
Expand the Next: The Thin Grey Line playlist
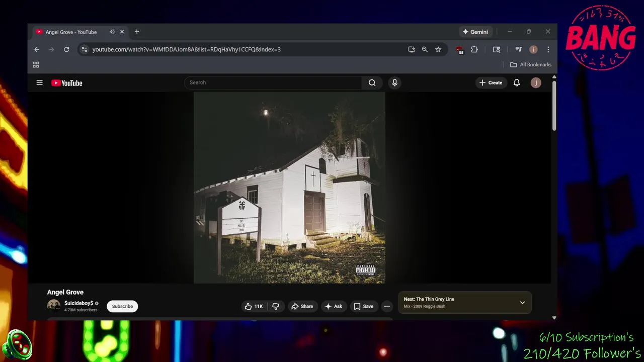click(522, 303)
